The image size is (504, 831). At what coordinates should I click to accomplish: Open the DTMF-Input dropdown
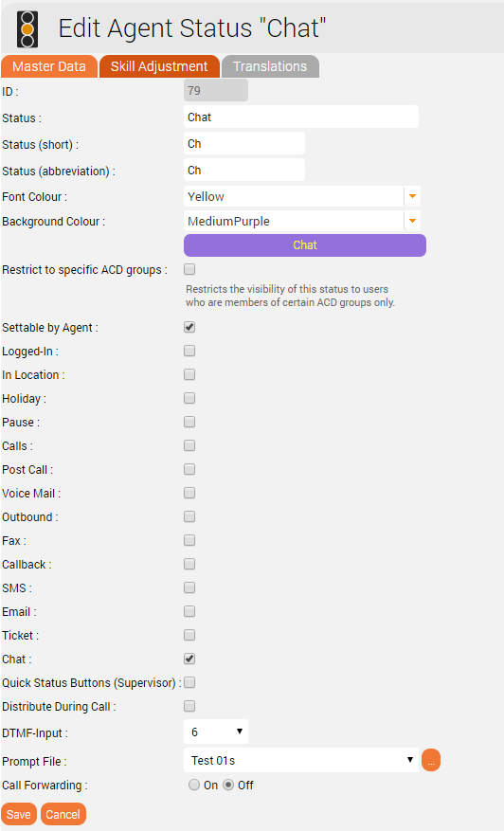(x=216, y=732)
